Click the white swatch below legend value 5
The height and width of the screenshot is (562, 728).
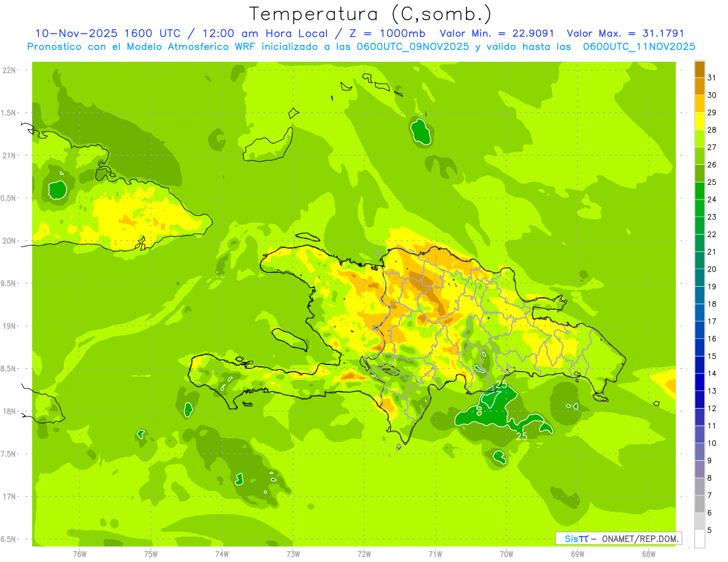699,539
